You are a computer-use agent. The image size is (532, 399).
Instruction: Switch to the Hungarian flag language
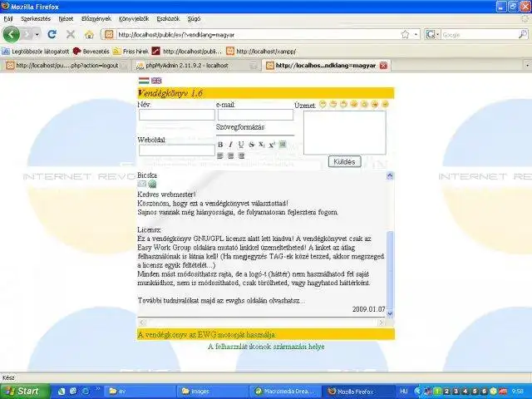[x=144, y=81]
